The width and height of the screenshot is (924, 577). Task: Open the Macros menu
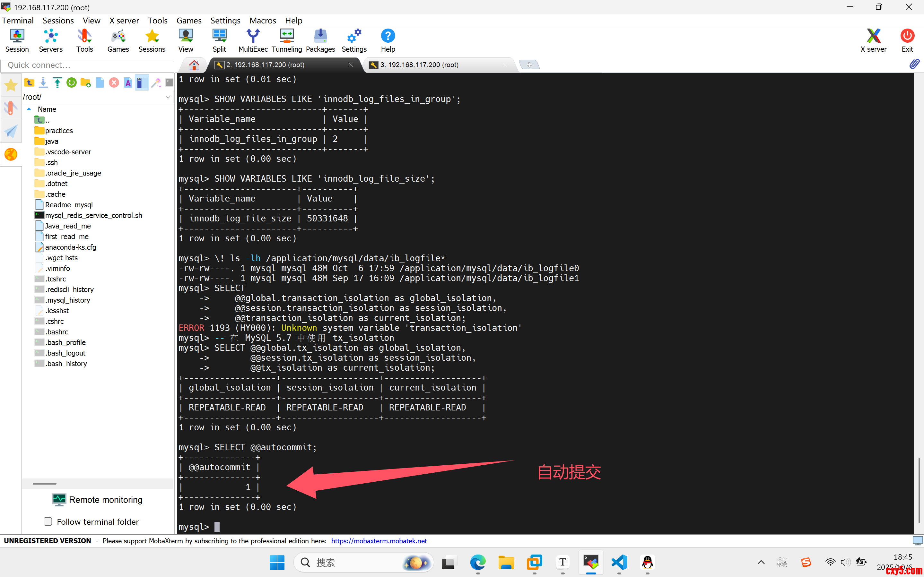[263, 21]
